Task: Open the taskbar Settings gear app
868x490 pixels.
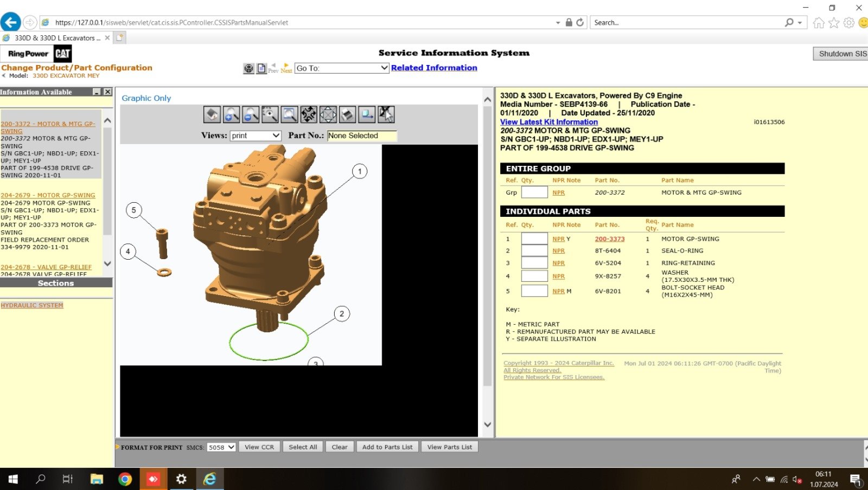Action: pyautogui.click(x=181, y=479)
